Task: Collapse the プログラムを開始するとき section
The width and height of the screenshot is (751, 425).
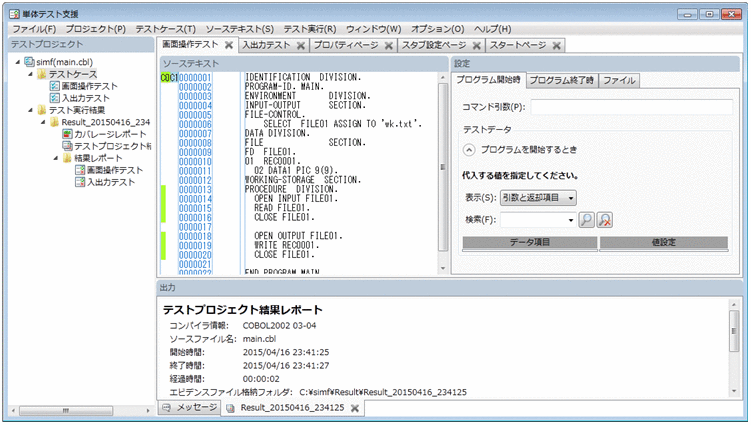Action: 469,150
